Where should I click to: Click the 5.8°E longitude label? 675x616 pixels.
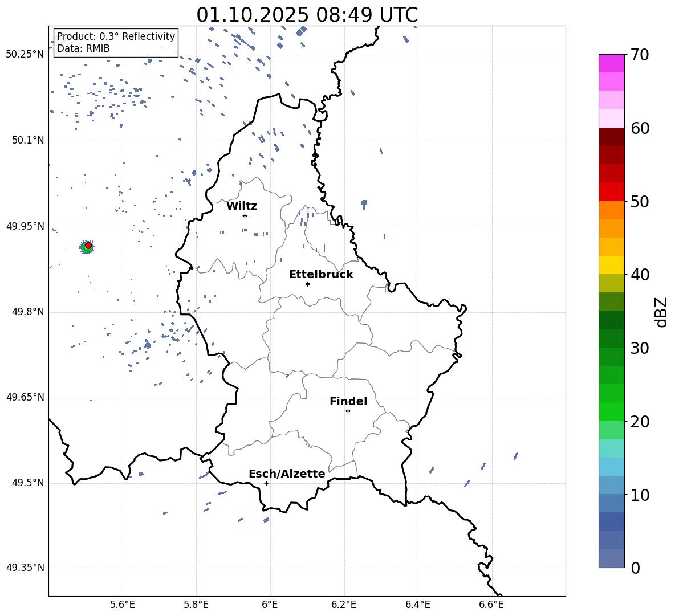tap(196, 605)
